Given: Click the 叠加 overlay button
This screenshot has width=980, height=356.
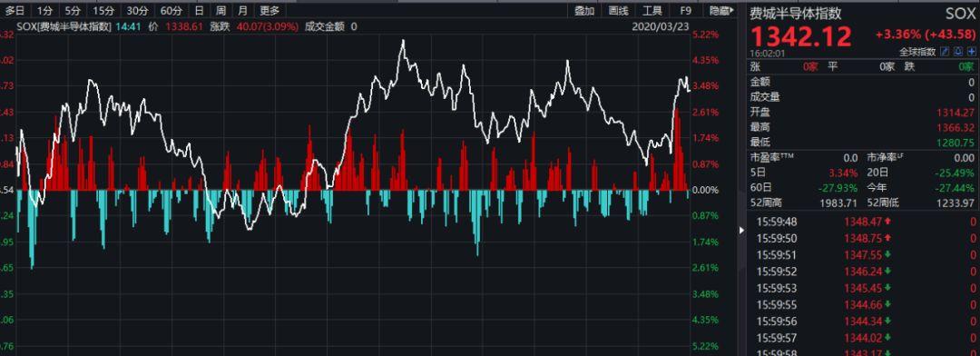Looking at the screenshot, I should (584, 11).
